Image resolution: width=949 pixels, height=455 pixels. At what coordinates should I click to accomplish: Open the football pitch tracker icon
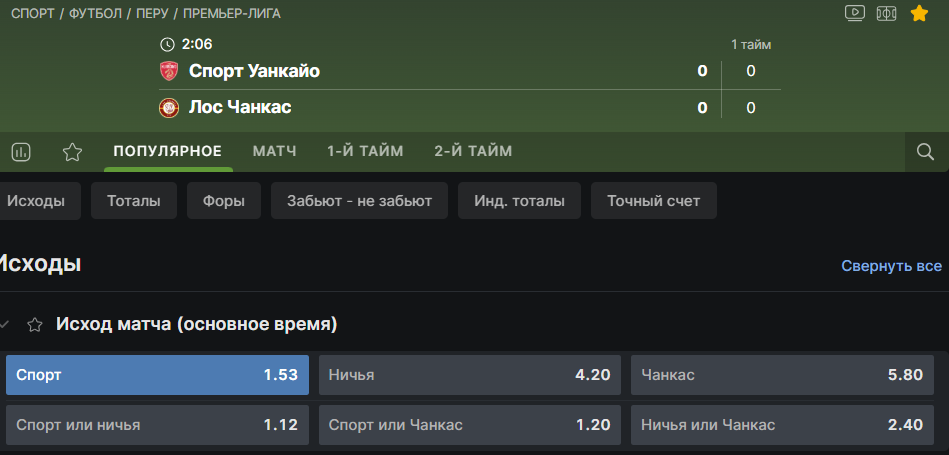click(887, 13)
